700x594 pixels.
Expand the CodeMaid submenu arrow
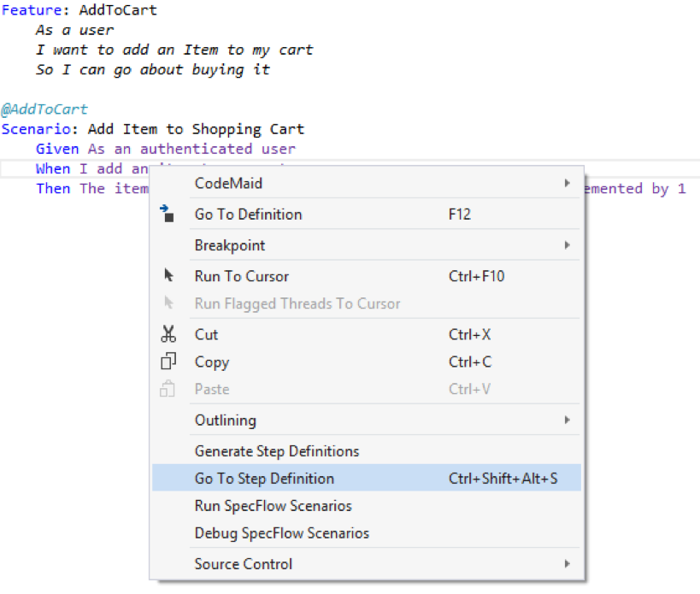567,184
